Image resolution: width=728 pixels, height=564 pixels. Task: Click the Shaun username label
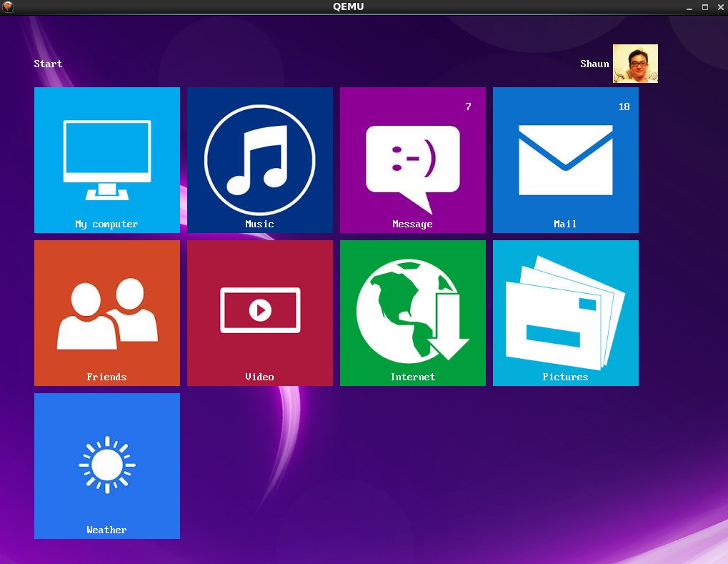click(594, 64)
